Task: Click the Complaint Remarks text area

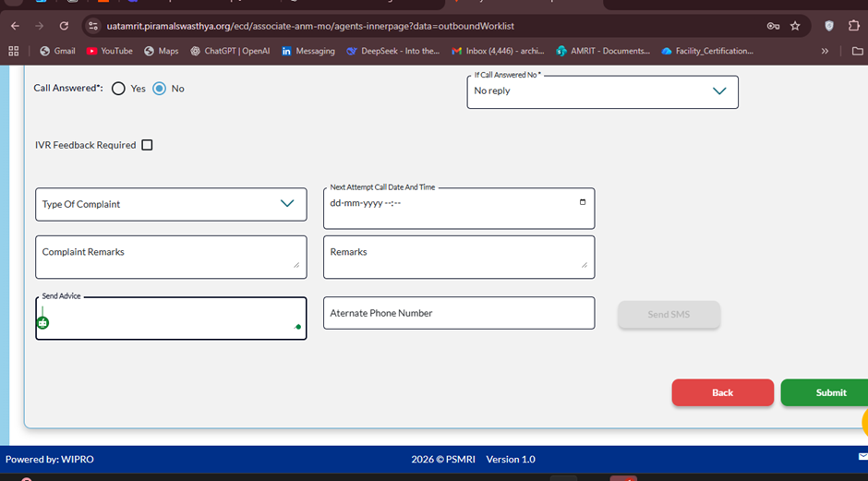Action: [171, 257]
